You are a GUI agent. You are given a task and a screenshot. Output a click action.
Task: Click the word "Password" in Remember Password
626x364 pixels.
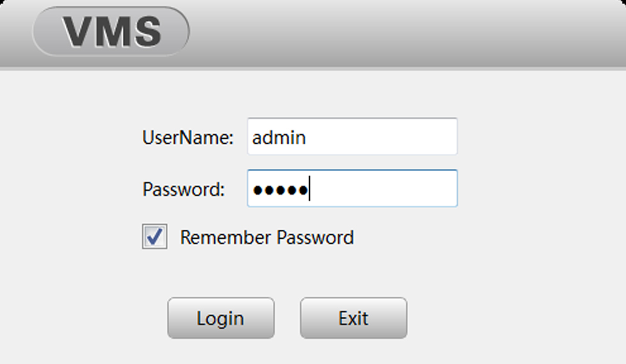[x=316, y=238]
